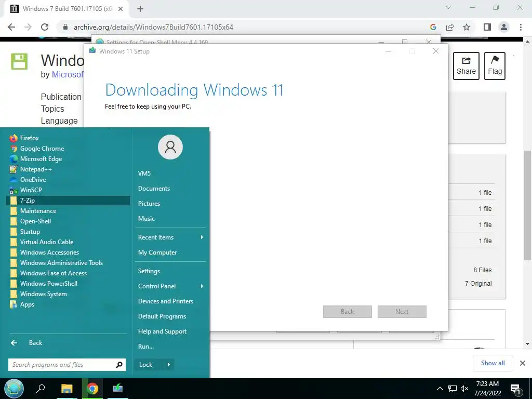The image size is (532, 399).
Task: Open Microsoft Edge in start menu
Action: 68,159
